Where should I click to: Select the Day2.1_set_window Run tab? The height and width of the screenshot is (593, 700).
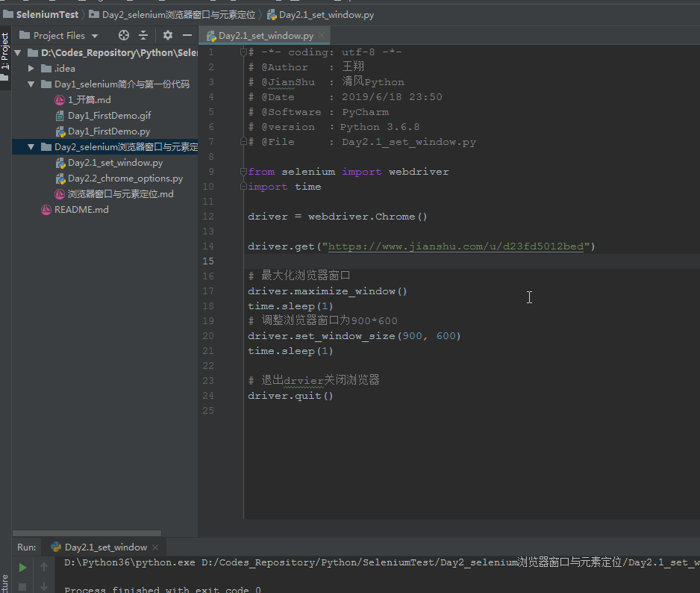pos(105,547)
